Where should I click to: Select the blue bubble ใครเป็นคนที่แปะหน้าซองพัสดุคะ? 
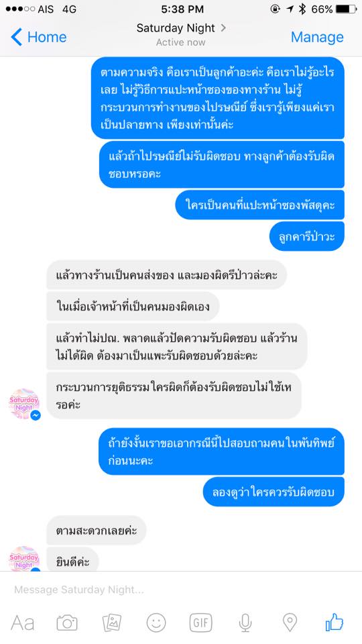point(260,205)
